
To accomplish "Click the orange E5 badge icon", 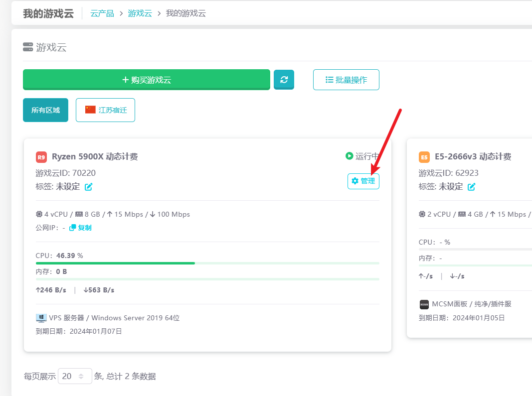I will click(x=424, y=157).
